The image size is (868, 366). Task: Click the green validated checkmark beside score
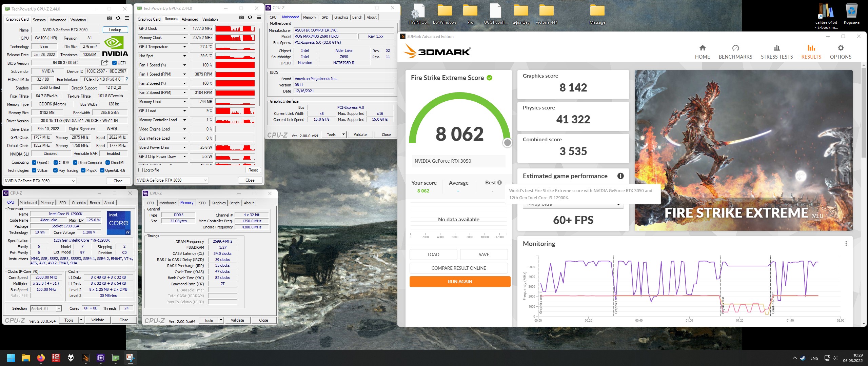[x=489, y=78]
